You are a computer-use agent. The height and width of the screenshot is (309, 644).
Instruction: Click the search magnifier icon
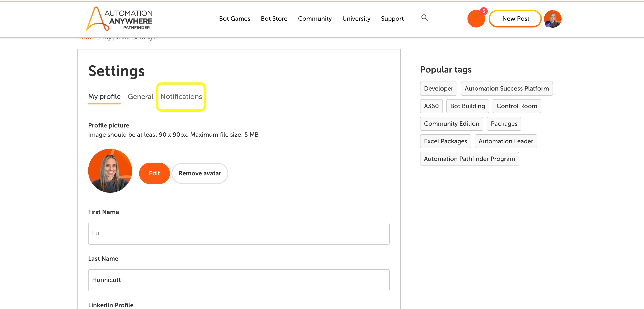click(424, 18)
